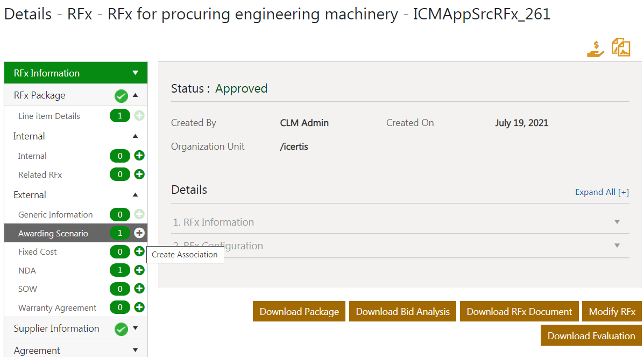The height and width of the screenshot is (357, 644).
Task: Collapse the External group arrow
Action: (x=136, y=195)
